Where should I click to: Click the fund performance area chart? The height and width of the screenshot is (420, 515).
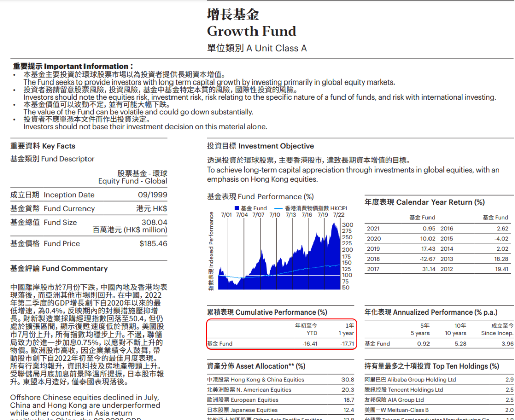(280, 256)
